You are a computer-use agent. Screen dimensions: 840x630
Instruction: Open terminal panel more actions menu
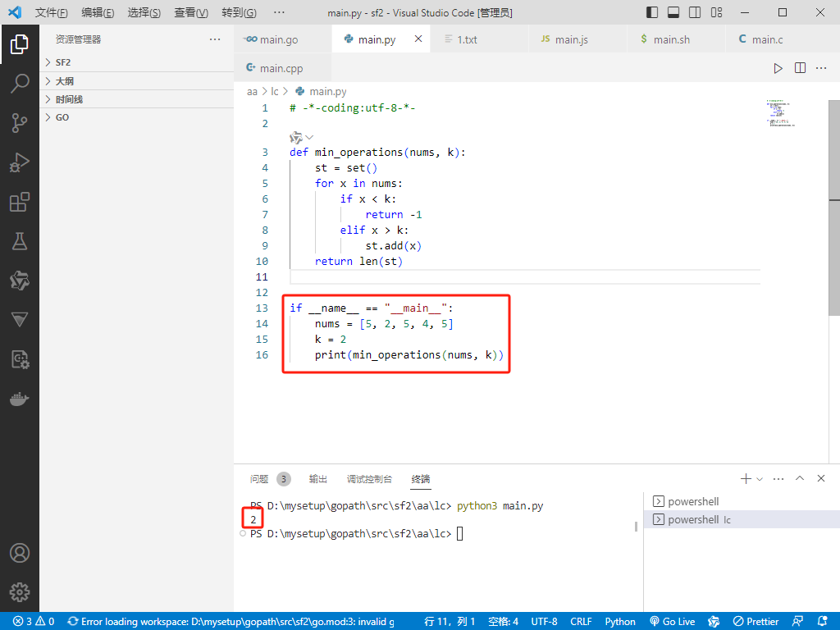point(778,478)
